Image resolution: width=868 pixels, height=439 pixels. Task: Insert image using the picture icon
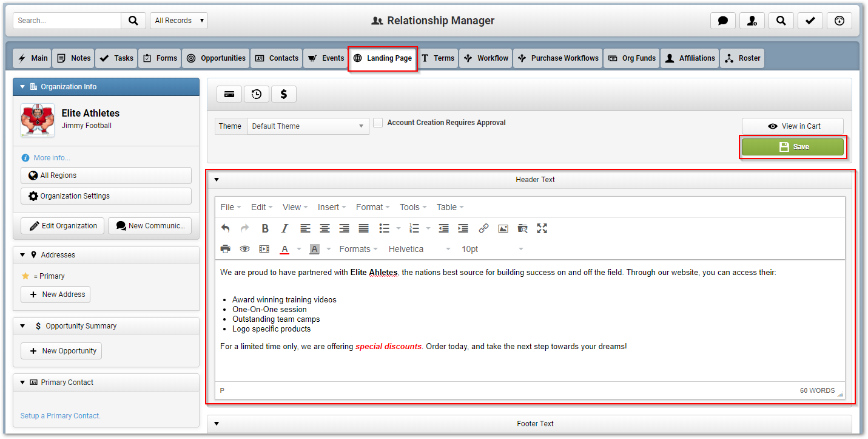(503, 228)
